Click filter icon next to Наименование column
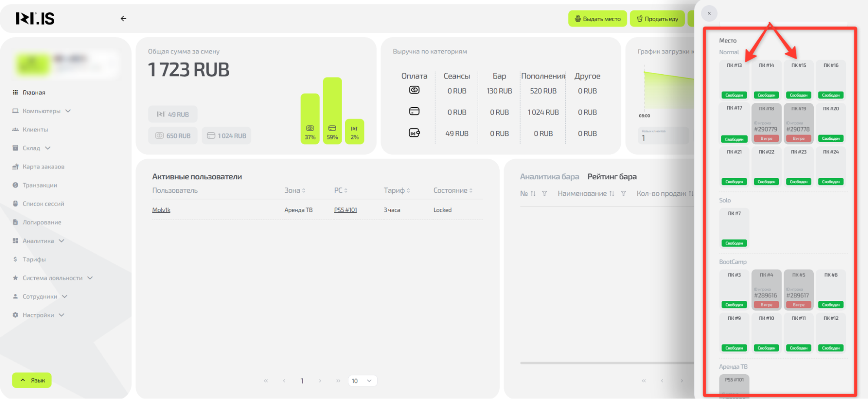The height and width of the screenshot is (399, 868). 623,194
